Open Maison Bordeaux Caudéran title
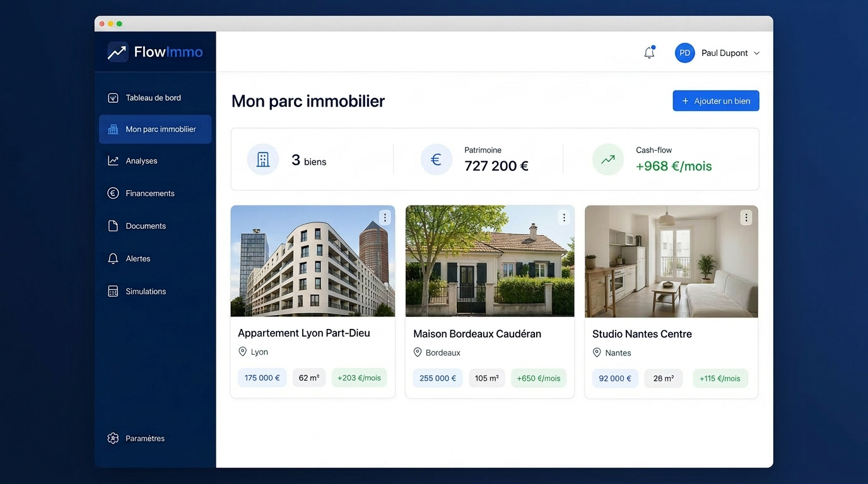 477,333
